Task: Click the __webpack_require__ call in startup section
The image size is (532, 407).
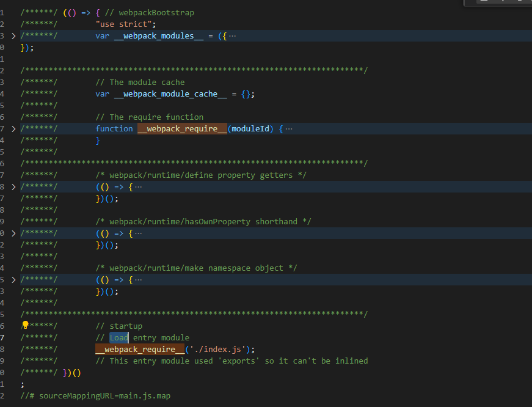Action: [x=139, y=350]
